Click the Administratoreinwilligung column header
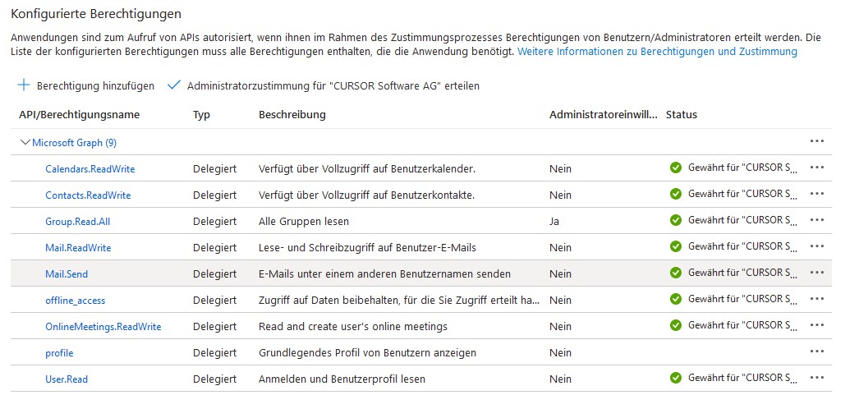This screenshot has height=418, width=868. tap(604, 115)
